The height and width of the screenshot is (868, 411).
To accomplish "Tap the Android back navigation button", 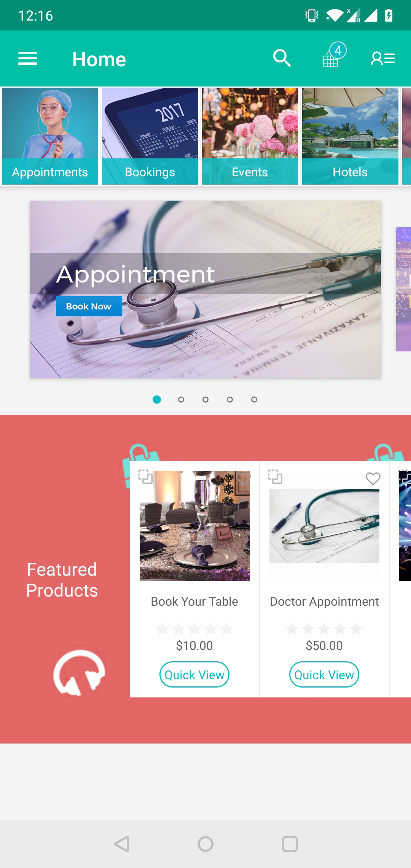I will click(x=122, y=844).
